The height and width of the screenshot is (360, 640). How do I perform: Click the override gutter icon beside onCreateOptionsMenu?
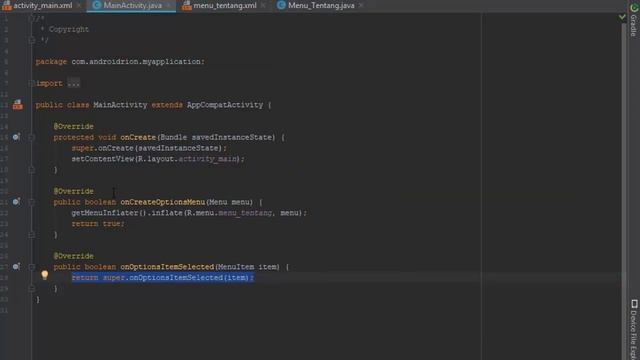pos(16,202)
